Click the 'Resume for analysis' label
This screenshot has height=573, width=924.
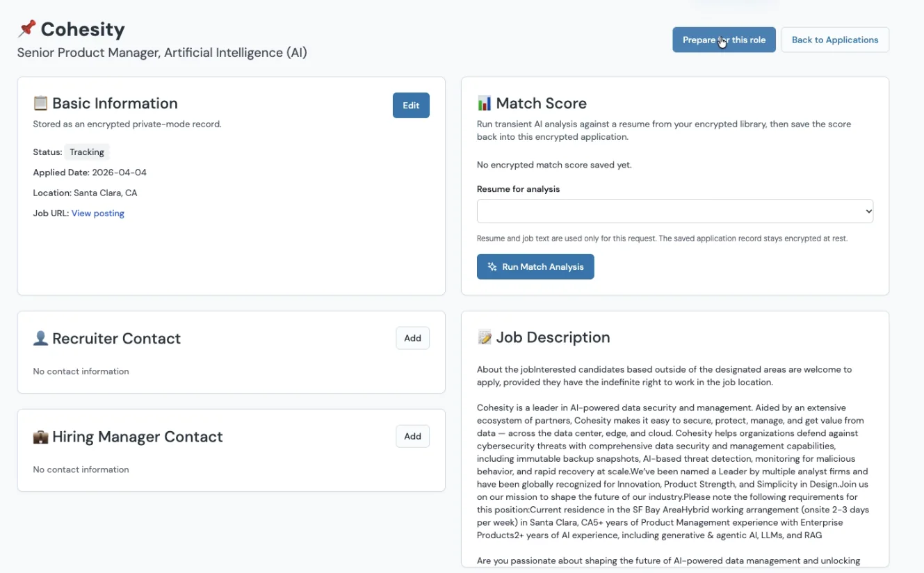pyautogui.click(x=518, y=189)
